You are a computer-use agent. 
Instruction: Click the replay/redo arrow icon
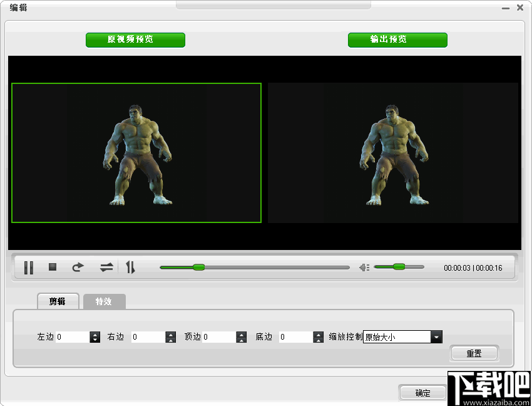(x=78, y=267)
